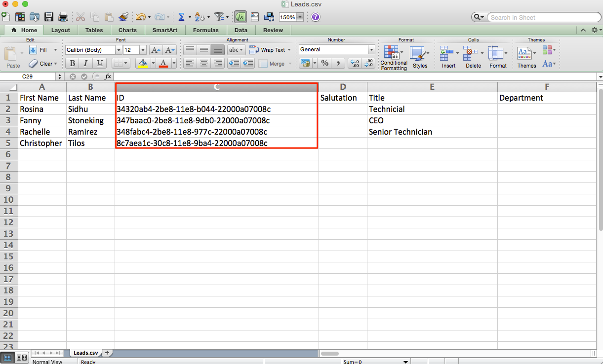
Task: Click the Copy icon in the toolbar
Action: [x=95, y=17]
